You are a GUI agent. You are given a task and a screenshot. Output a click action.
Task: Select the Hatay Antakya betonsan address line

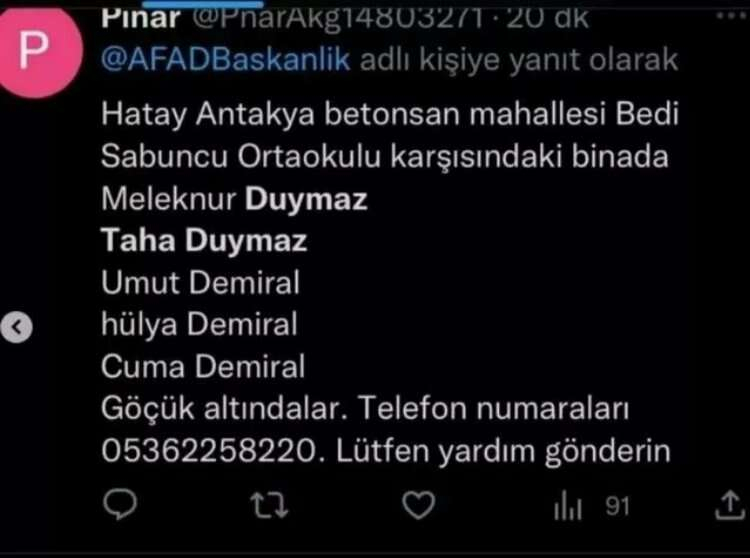coord(390,115)
